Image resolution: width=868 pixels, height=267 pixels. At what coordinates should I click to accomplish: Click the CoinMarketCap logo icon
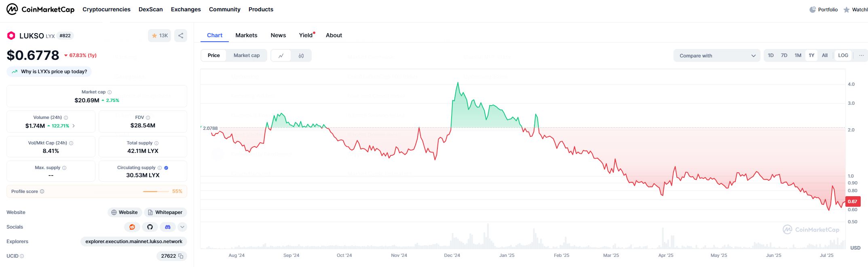[12, 9]
